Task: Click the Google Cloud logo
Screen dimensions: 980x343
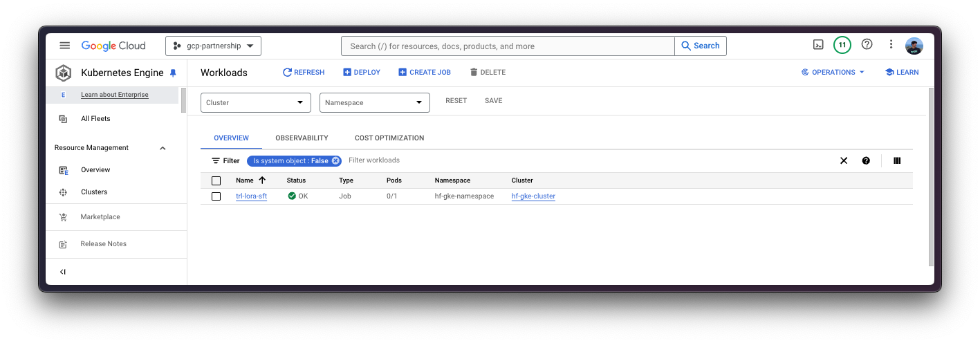Action: (x=113, y=46)
